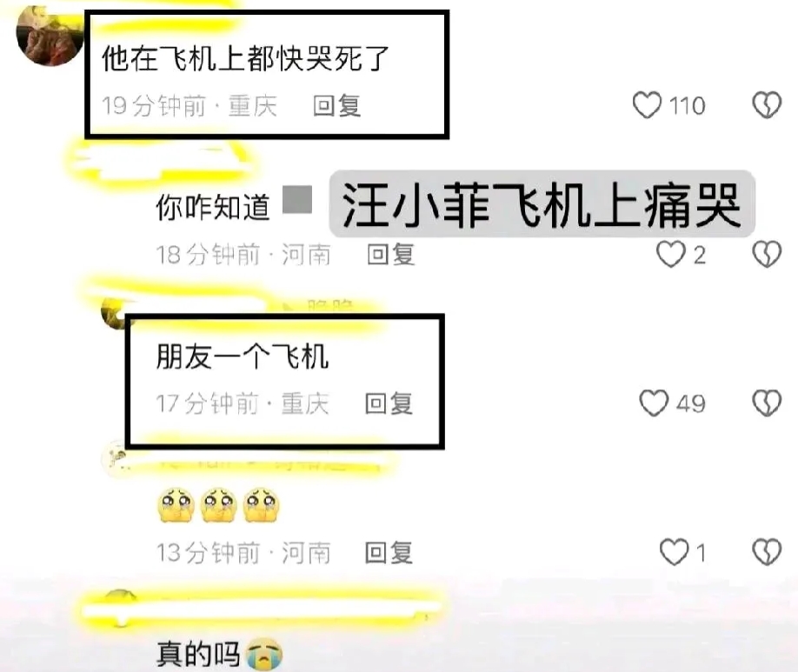The height and width of the screenshot is (672, 798).
Task: Open the '他在飞机上都快哭死了' comment text
Action: tap(245, 58)
